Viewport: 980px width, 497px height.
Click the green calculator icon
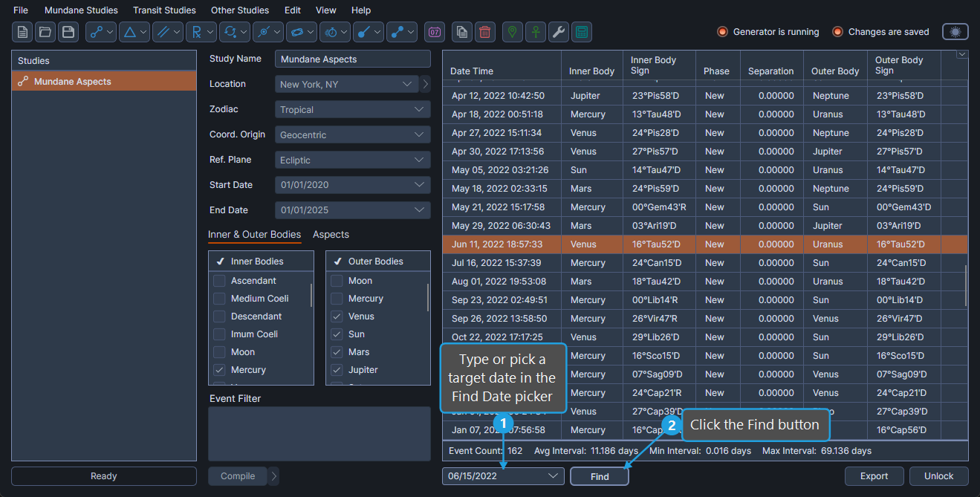coord(582,32)
